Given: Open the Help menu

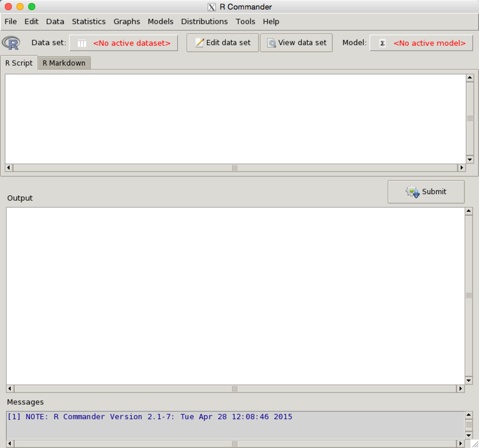Looking at the screenshot, I should tap(271, 22).
